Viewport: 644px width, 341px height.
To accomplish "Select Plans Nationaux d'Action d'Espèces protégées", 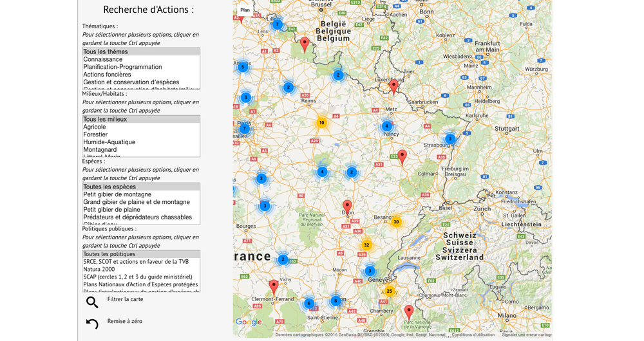I will coord(141,284).
